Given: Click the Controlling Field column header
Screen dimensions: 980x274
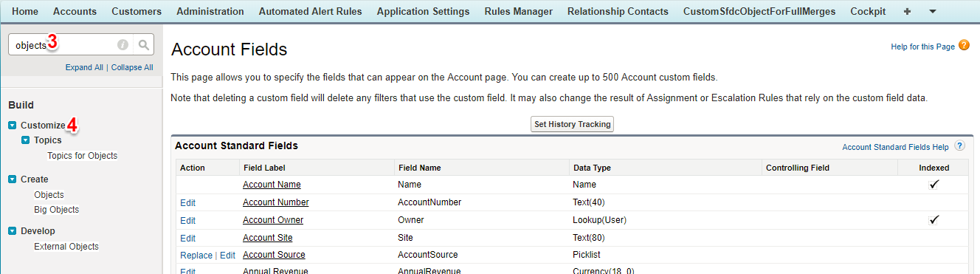Looking at the screenshot, I should (x=798, y=168).
